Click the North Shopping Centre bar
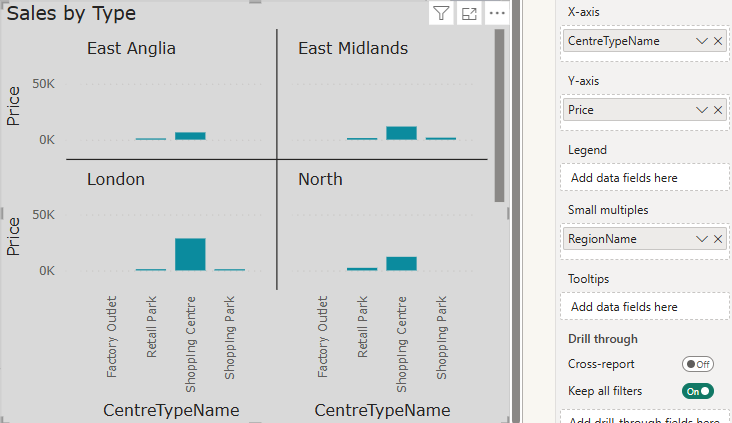This screenshot has width=732, height=423. pos(401,264)
